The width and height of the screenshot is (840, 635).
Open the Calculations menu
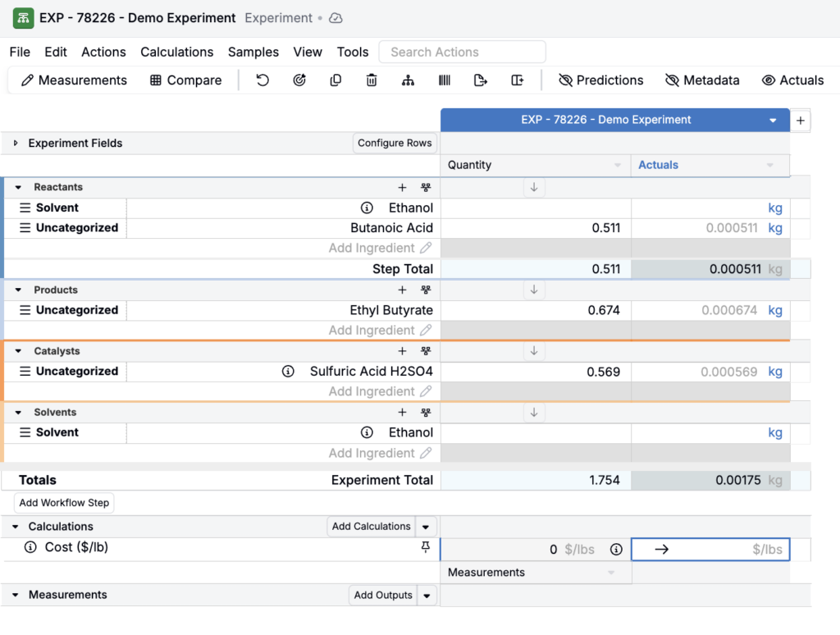click(x=177, y=52)
